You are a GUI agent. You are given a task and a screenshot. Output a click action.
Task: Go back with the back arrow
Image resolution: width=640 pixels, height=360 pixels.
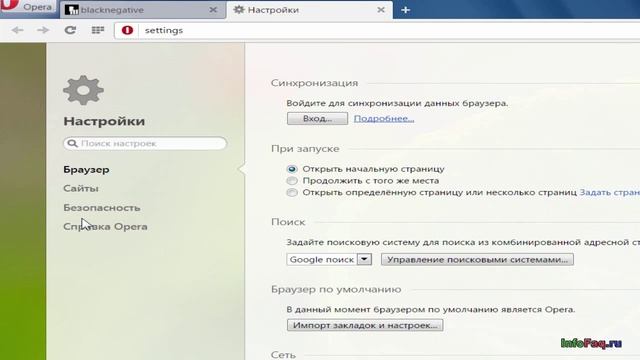pos(18,30)
